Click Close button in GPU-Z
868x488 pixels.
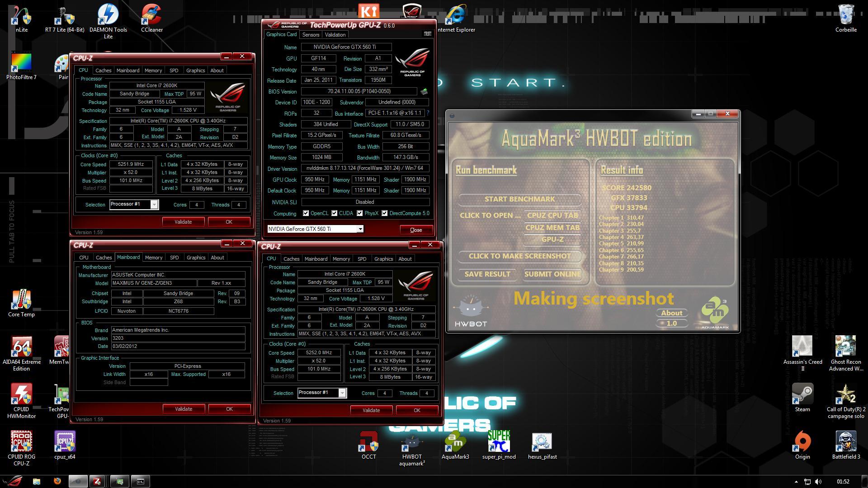point(416,230)
